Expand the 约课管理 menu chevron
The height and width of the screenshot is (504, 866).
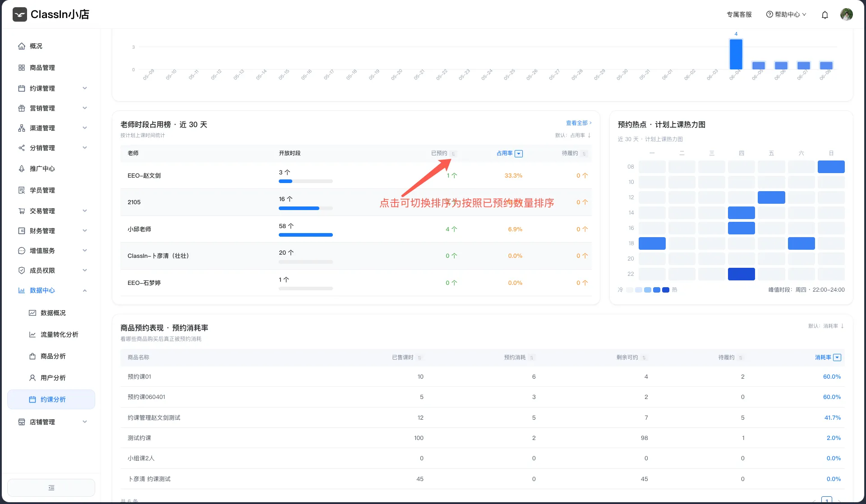(85, 88)
